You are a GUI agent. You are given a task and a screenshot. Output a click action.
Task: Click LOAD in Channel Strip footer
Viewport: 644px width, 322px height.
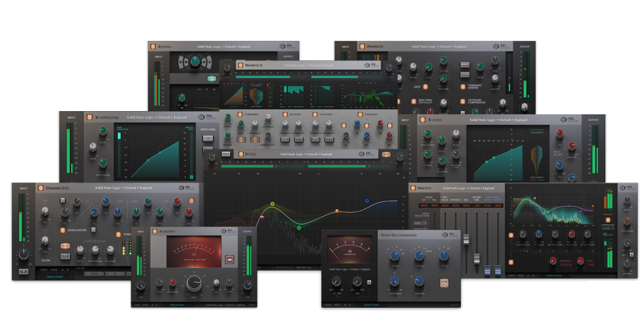(44, 269)
